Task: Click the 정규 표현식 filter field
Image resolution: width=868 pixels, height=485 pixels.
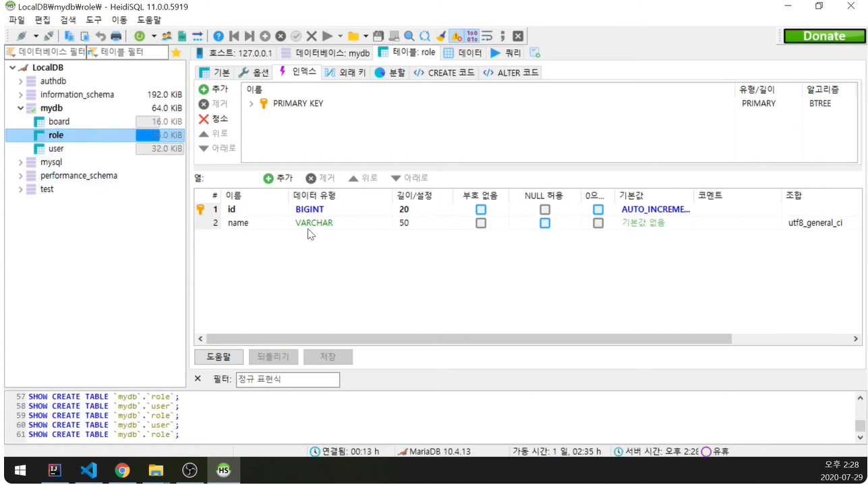Action: coord(288,379)
